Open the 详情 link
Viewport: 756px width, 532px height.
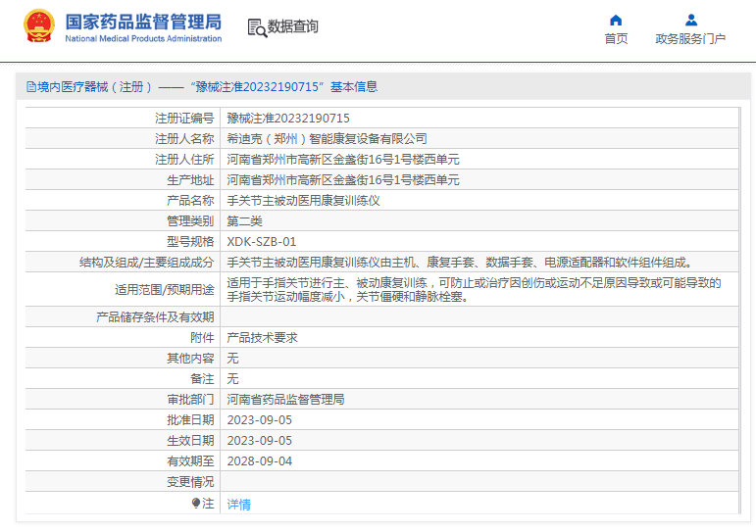click(x=238, y=504)
